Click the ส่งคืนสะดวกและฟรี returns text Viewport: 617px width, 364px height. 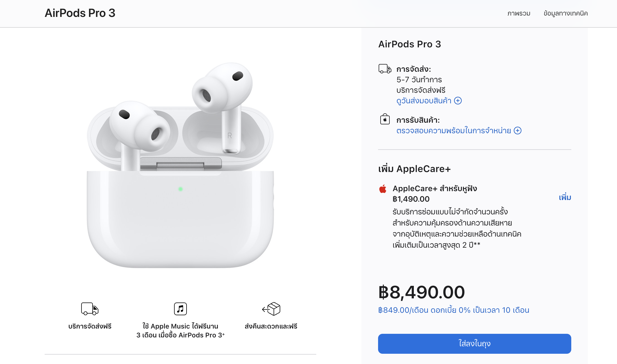click(x=271, y=326)
